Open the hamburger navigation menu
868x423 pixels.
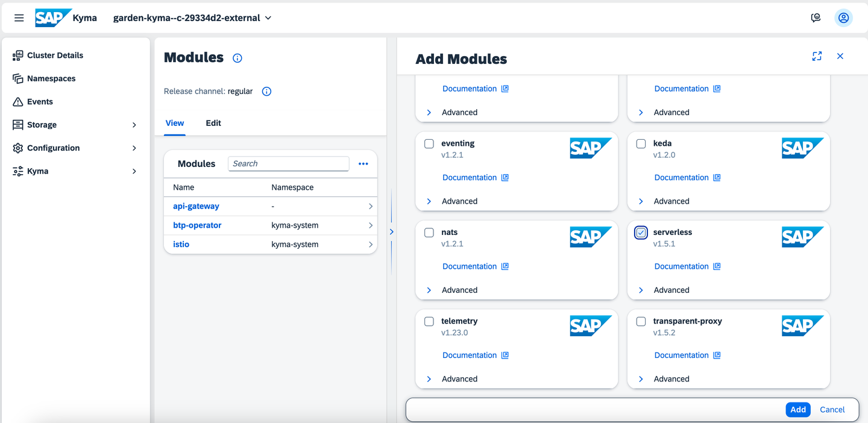click(x=19, y=18)
